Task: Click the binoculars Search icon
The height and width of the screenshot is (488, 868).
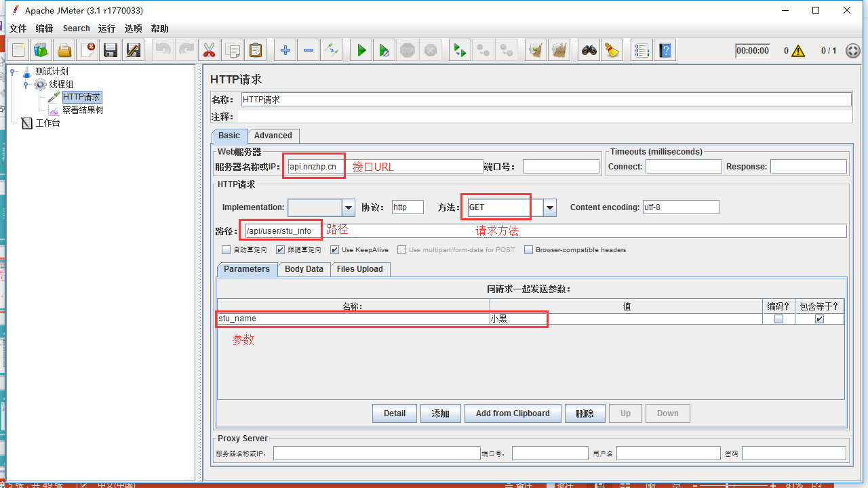Action: [589, 50]
